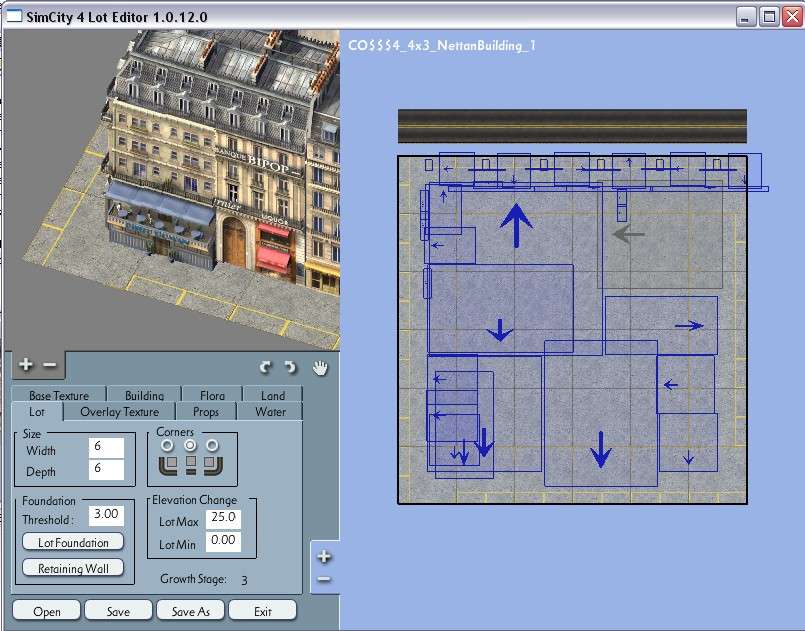Focus the Depth size field

(x=106, y=469)
